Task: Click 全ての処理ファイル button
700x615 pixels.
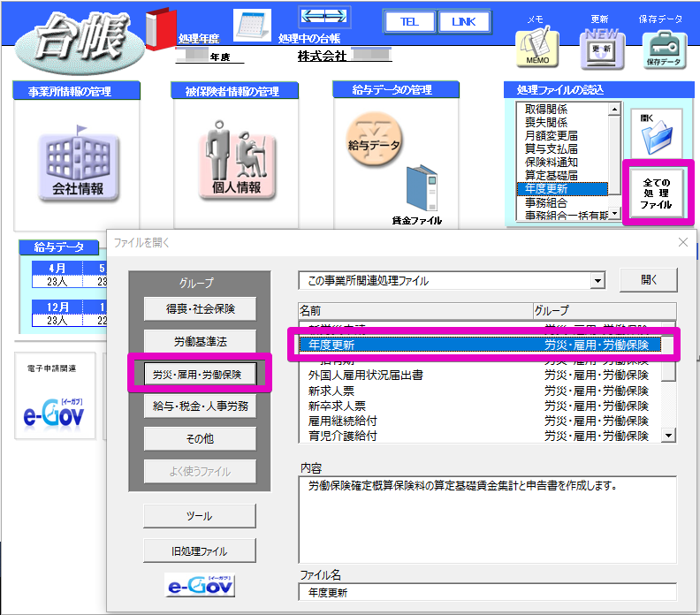Action: pyautogui.click(x=658, y=193)
